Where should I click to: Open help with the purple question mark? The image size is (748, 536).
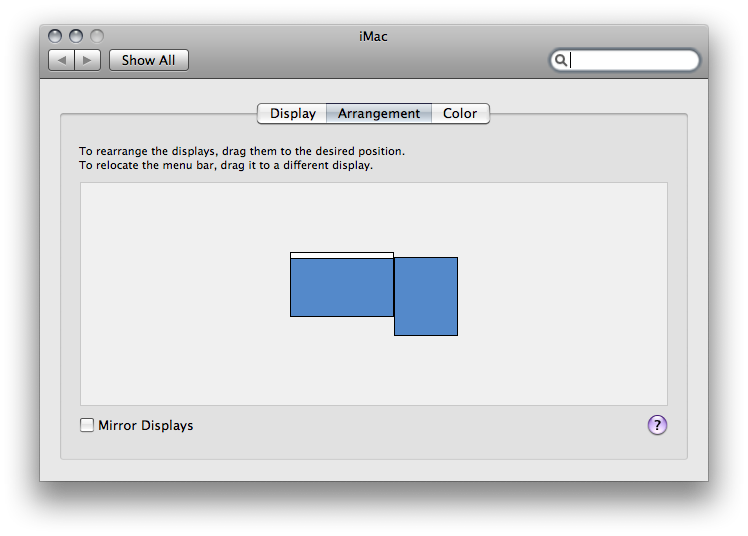click(657, 425)
